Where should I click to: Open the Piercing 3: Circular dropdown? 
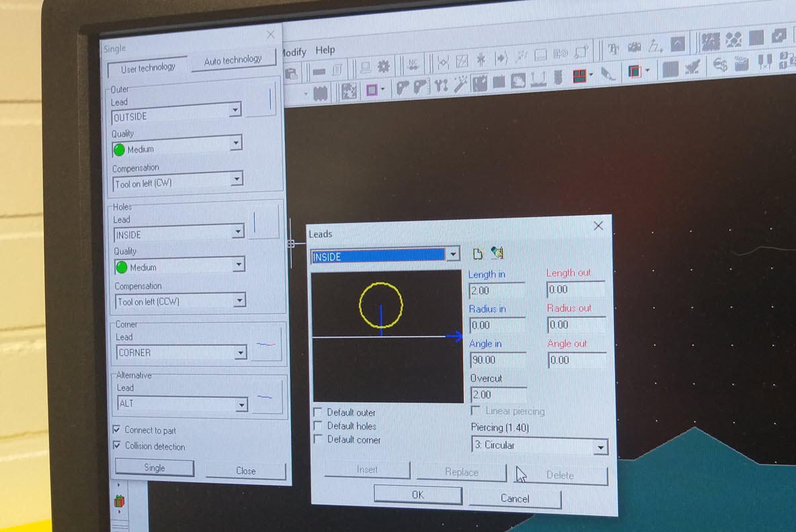[540, 445]
